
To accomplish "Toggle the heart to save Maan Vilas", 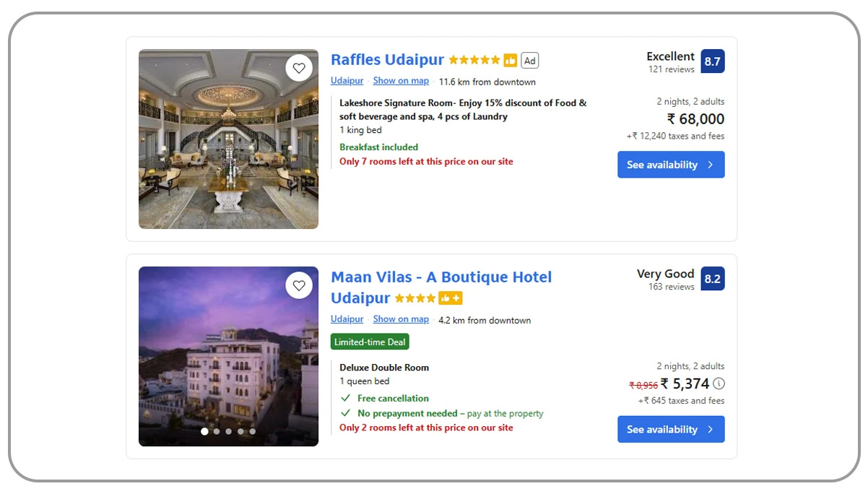I will [x=299, y=285].
